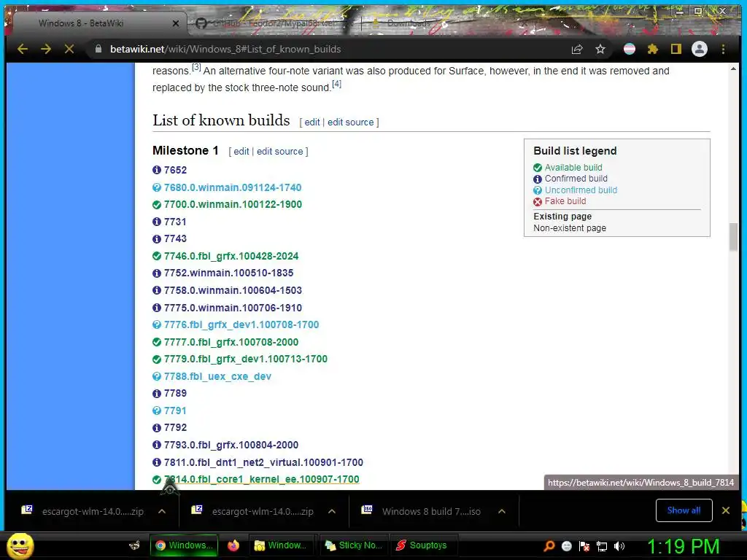Go back to the previous page
747x560 pixels.
point(23,49)
